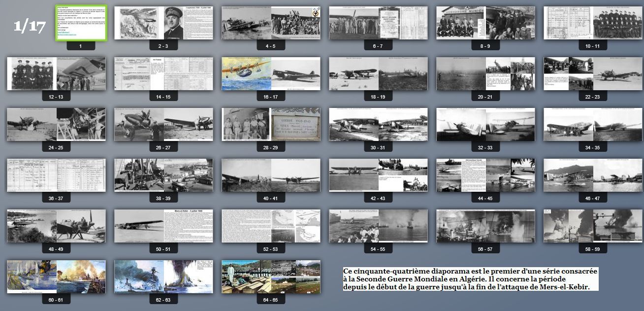This screenshot has height=311, width=644.
Task: Click the '28 - 29' page number label
Action: [271, 147]
